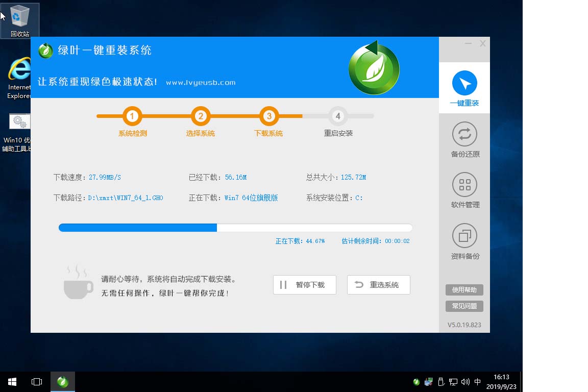The width and height of the screenshot is (588, 392).
Task: Click the USB device tray icon
Action: [441, 382]
